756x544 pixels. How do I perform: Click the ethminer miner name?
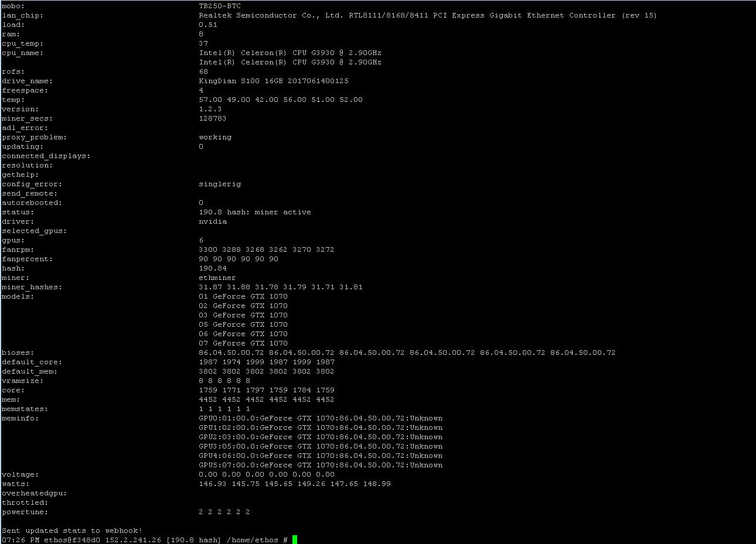(x=217, y=278)
